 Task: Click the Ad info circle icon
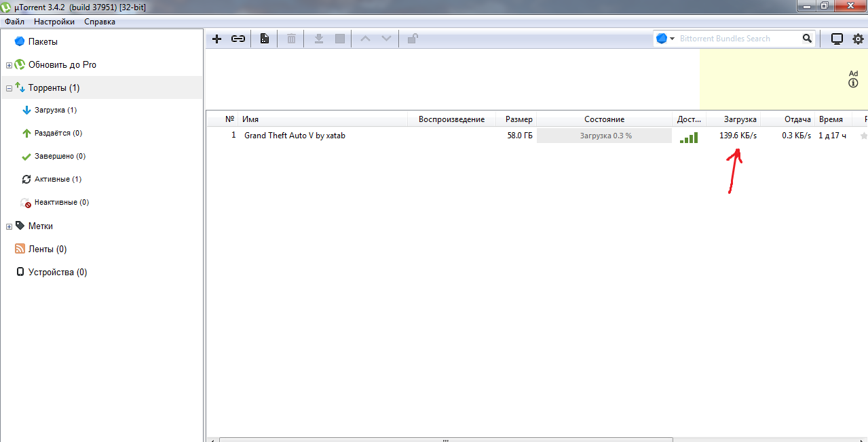click(853, 83)
